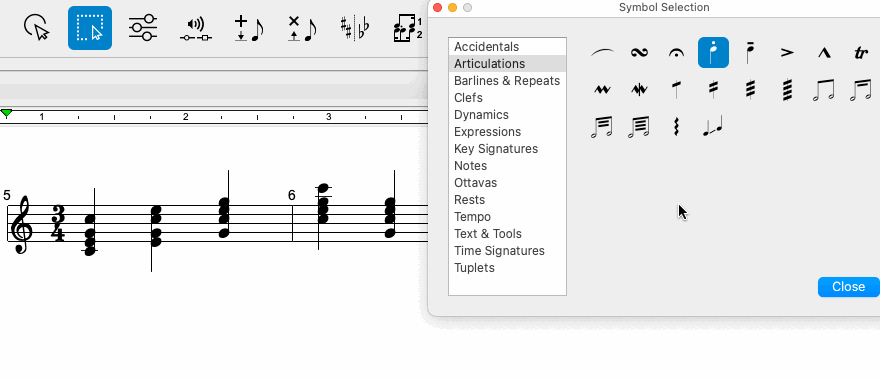Screen dimensions: 880x380
Task: Select the delete note tool
Action: (x=301, y=28)
